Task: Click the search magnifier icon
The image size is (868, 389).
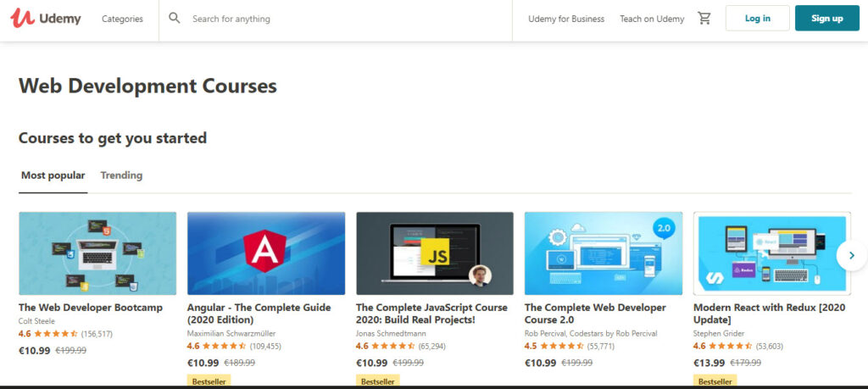Action: click(175, 19)
